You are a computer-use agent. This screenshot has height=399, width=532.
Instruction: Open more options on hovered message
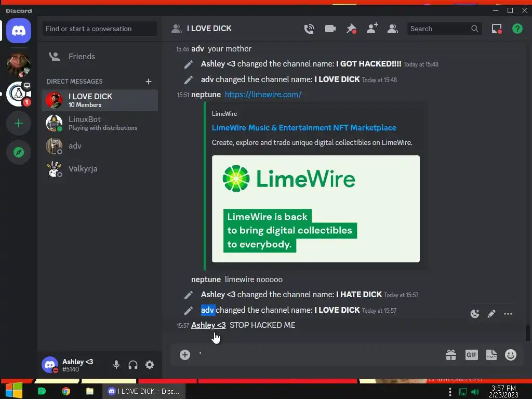click(508, 314)
